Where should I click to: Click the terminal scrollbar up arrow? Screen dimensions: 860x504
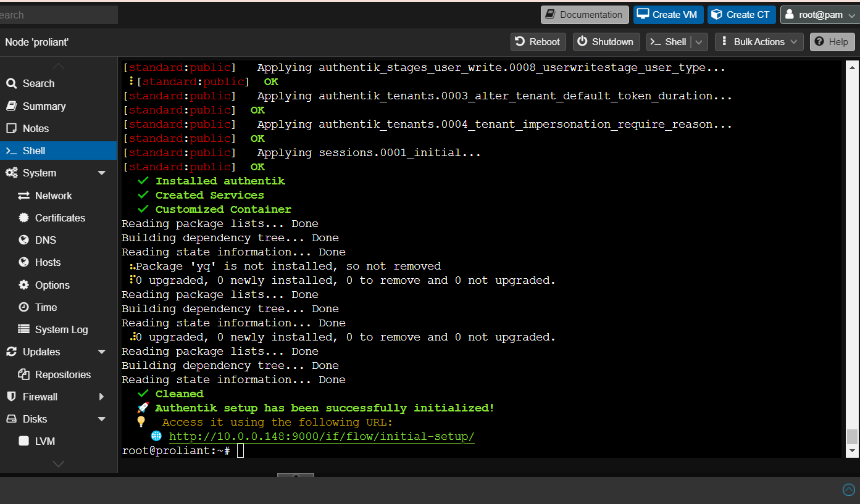(852, 66)
